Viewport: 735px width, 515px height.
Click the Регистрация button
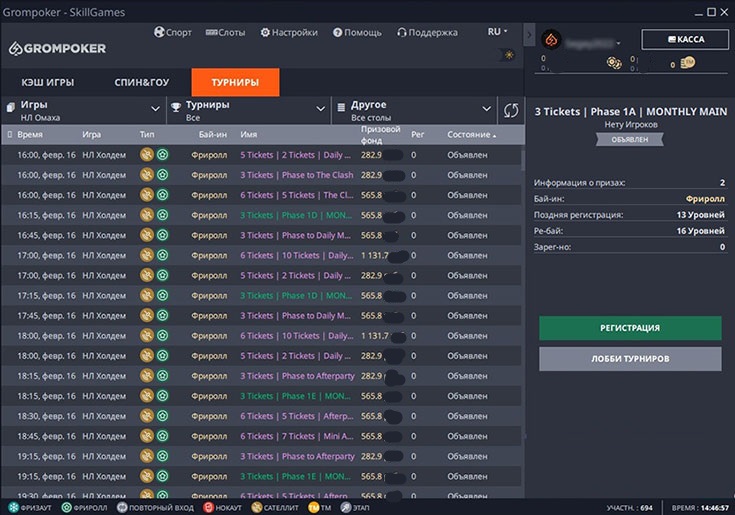pyautogui.click(x=630, y=328)
